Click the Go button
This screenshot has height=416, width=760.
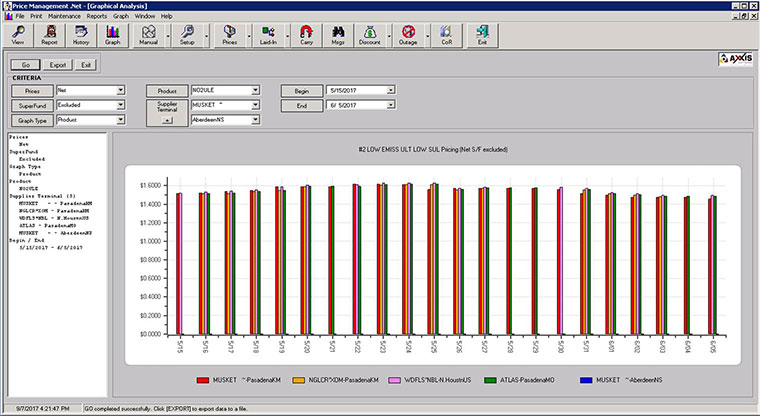26,64
